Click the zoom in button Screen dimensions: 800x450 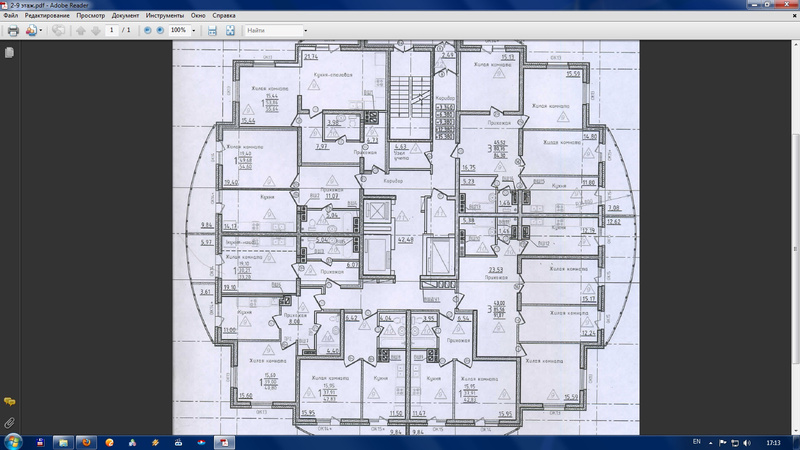coord(160,31)
